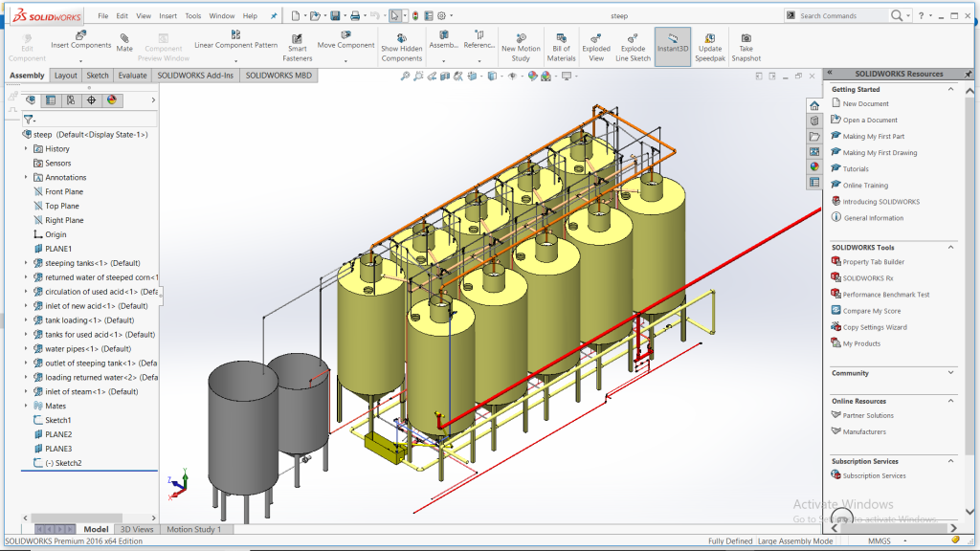
Task: Open the Smart Fasteners tool
Action: point(298,40)
